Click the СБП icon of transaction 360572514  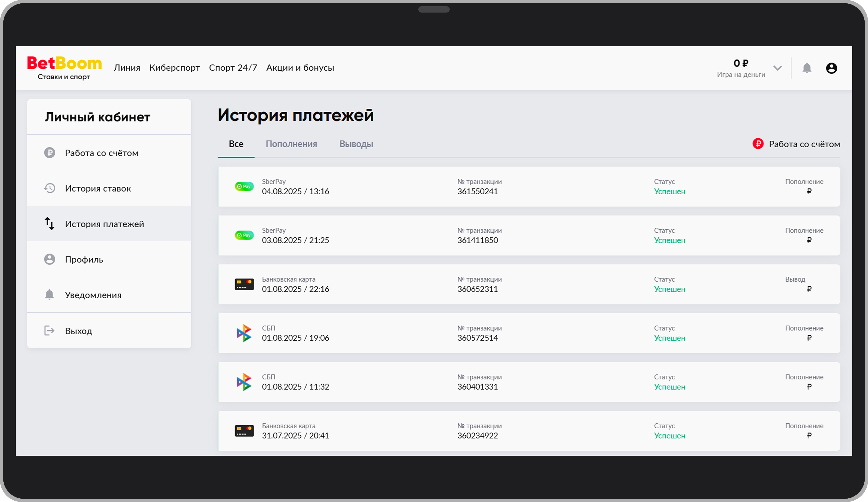pyautogui.click(x=244, y=333)
